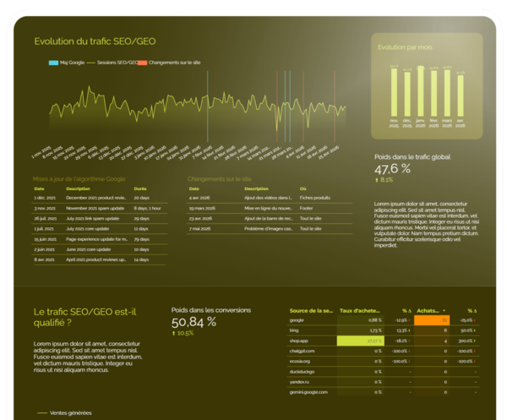Image resolution: width=507 pixels, height=420 pixels.
Task: Click the green up arrow beside 13,3%
Action: 409,330
